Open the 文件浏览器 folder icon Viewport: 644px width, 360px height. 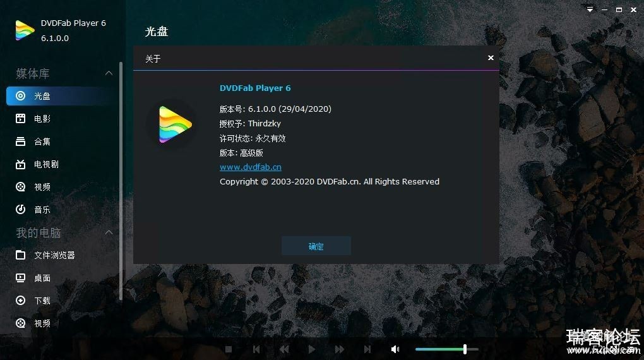coord(21,255)
